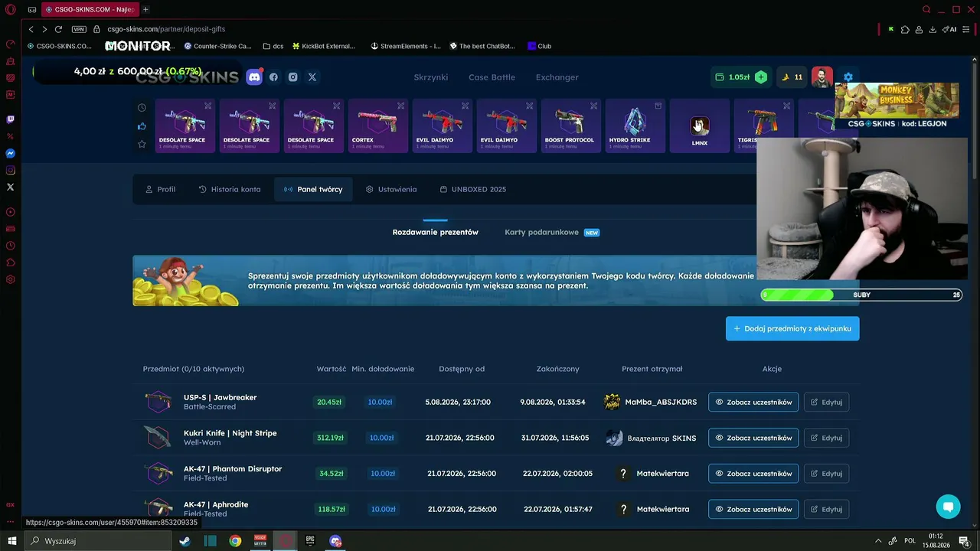Show favorite drops with the star icon
Screen dimensions: 980x551
pos(142,144)
